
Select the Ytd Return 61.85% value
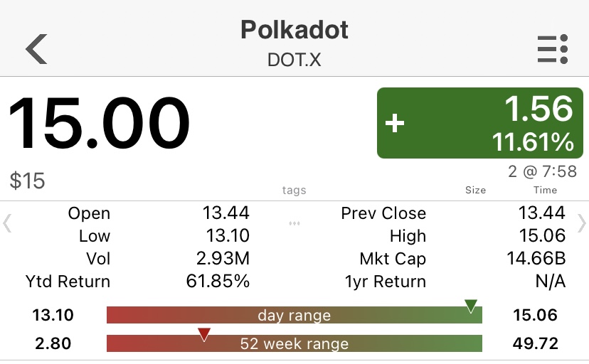click(218, 282)
